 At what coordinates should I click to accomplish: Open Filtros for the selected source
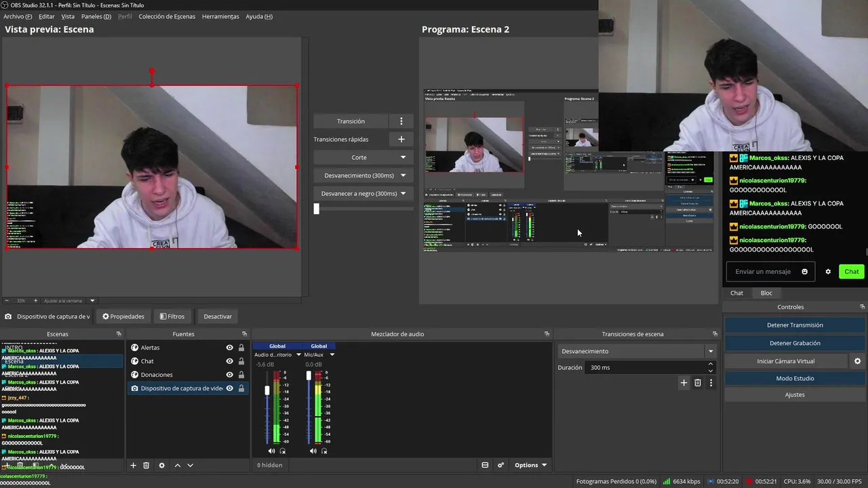(x=172, y=317)
